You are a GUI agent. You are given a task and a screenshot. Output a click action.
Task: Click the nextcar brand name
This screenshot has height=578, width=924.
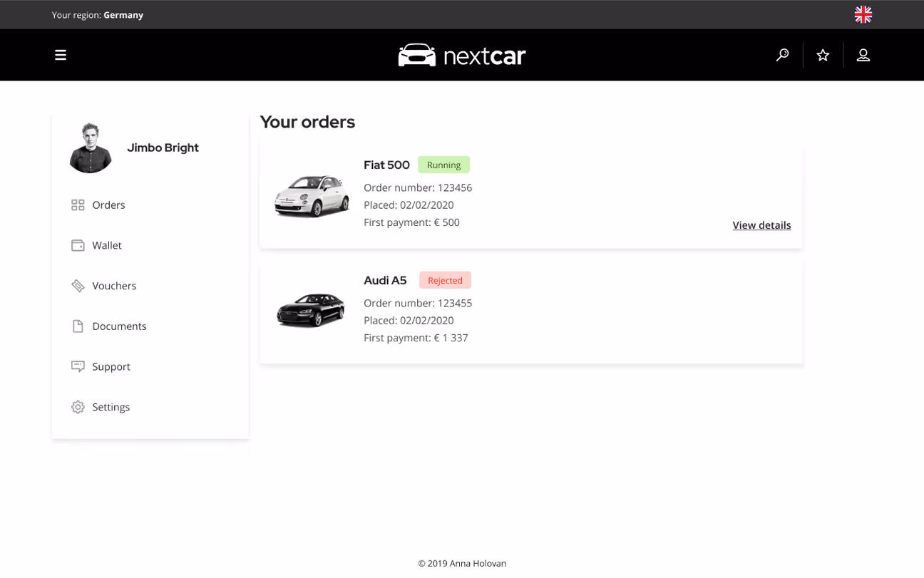tap(485, 56)
